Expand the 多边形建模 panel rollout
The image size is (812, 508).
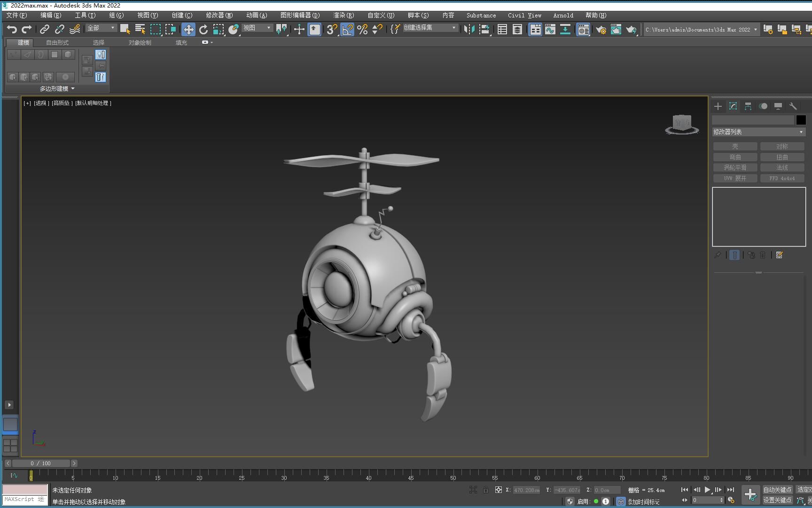pos(57,88)
